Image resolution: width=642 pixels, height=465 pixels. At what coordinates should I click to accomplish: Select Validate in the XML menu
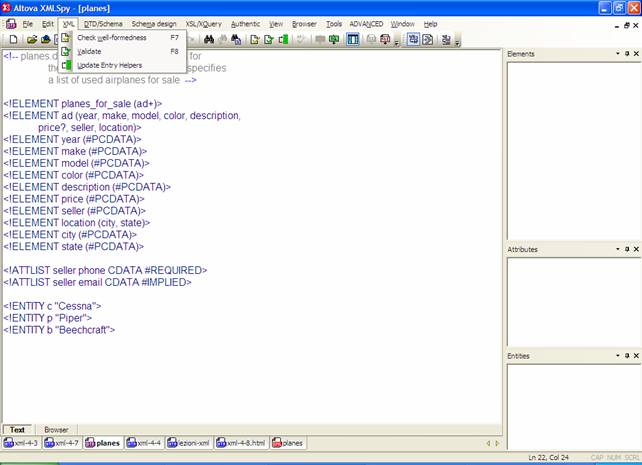pos(89,51)
